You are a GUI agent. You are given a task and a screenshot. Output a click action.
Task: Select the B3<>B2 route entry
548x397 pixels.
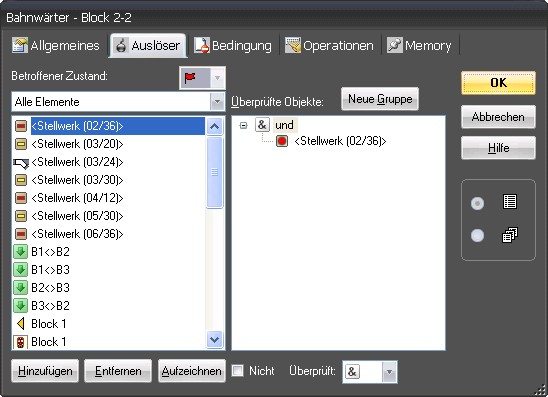click(50, 306)
